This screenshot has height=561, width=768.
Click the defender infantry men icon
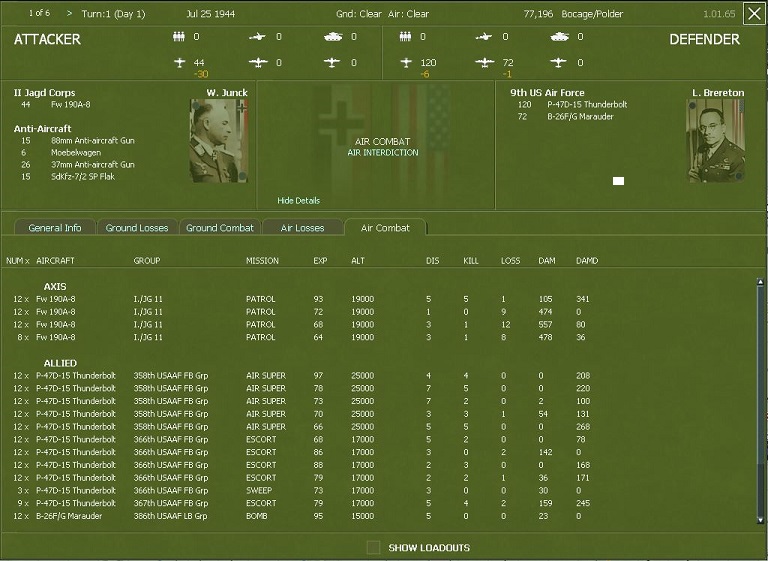click(405, 37)
